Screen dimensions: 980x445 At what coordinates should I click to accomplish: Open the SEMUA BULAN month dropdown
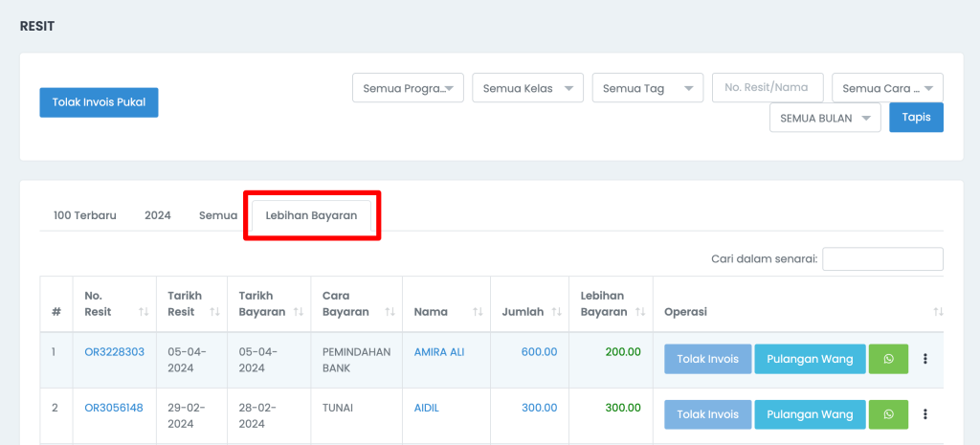point(825,118)
